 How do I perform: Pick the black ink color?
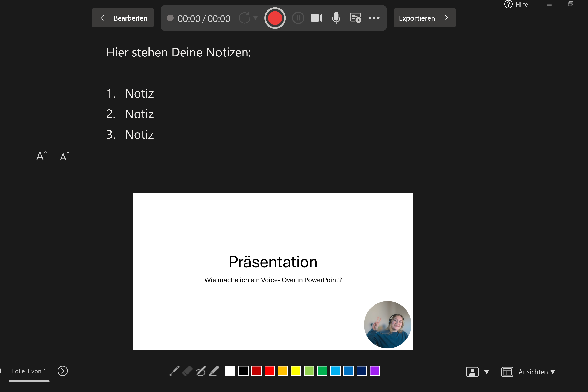243,371
